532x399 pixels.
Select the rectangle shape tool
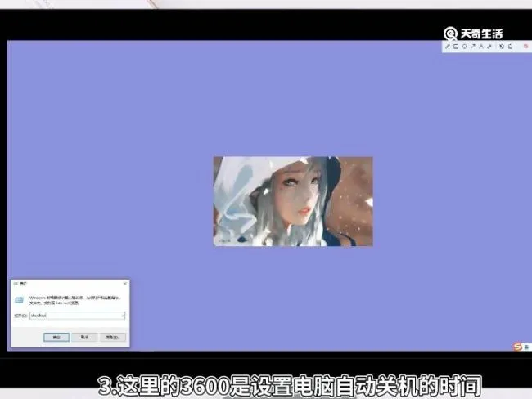click(456, 47)
